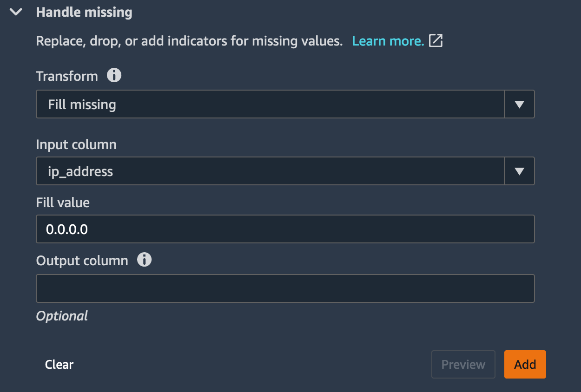Collapse the Handle missing section chevron
Viewport: 581px width, 392px height.
pyautogui.click(x=16, y=12)
